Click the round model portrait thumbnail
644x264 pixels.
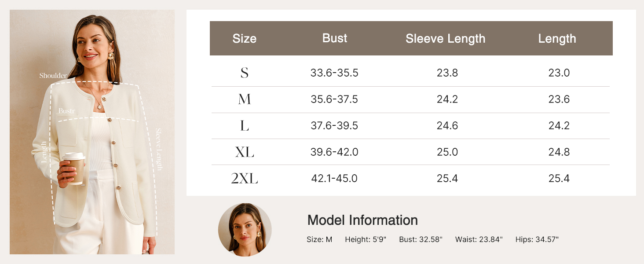point(245,230)
